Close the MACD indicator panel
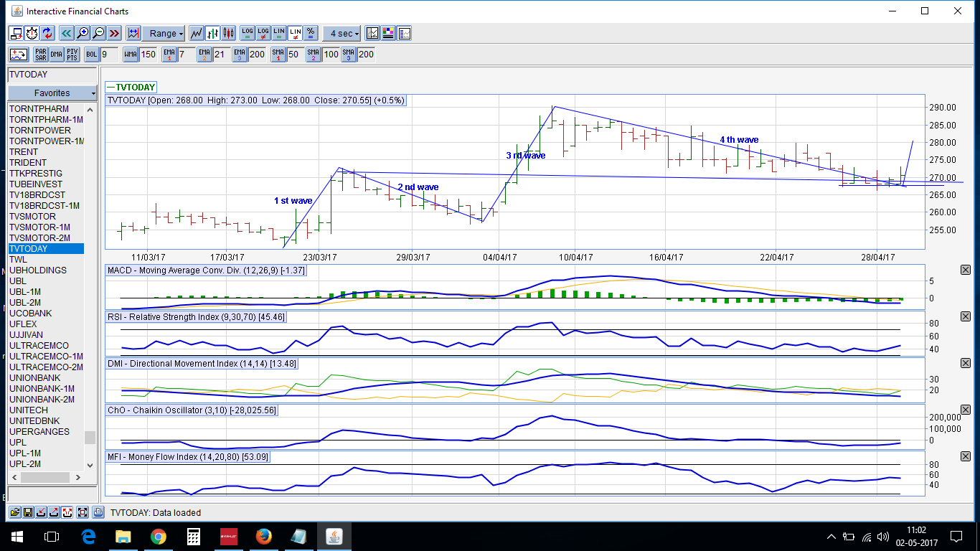The image size is (980, 551). [x=965, y=270]
